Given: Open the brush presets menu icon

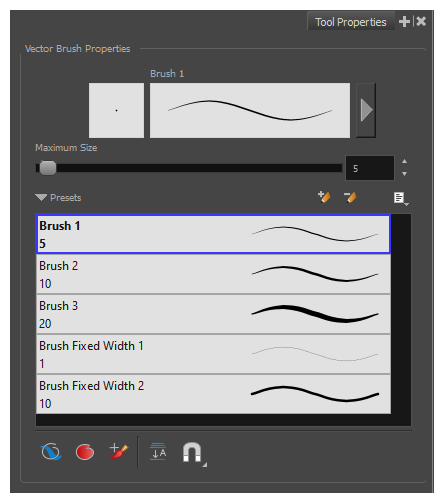Looking at the screenshot, I should [400, 198].
